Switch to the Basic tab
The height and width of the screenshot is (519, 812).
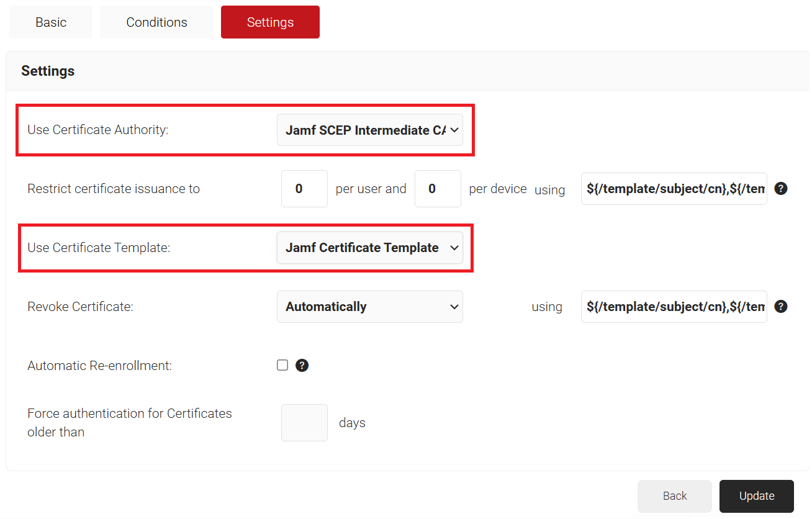[x=51, y=22]
